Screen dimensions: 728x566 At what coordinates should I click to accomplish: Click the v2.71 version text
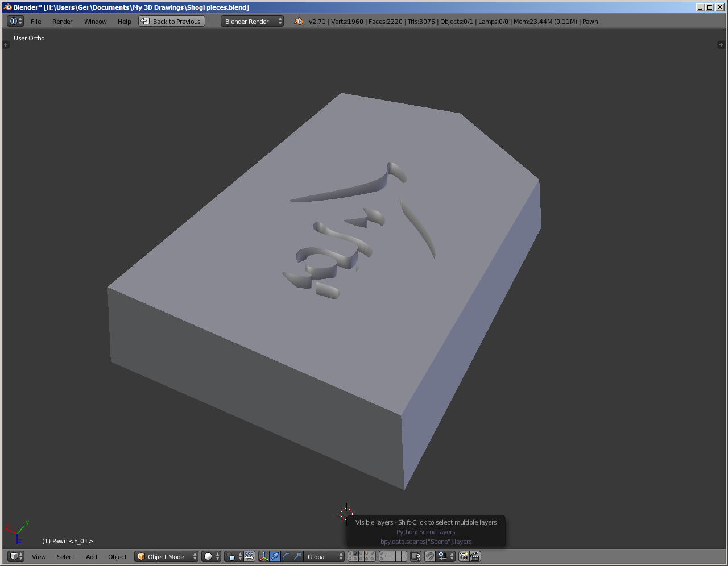click(317, 22)
